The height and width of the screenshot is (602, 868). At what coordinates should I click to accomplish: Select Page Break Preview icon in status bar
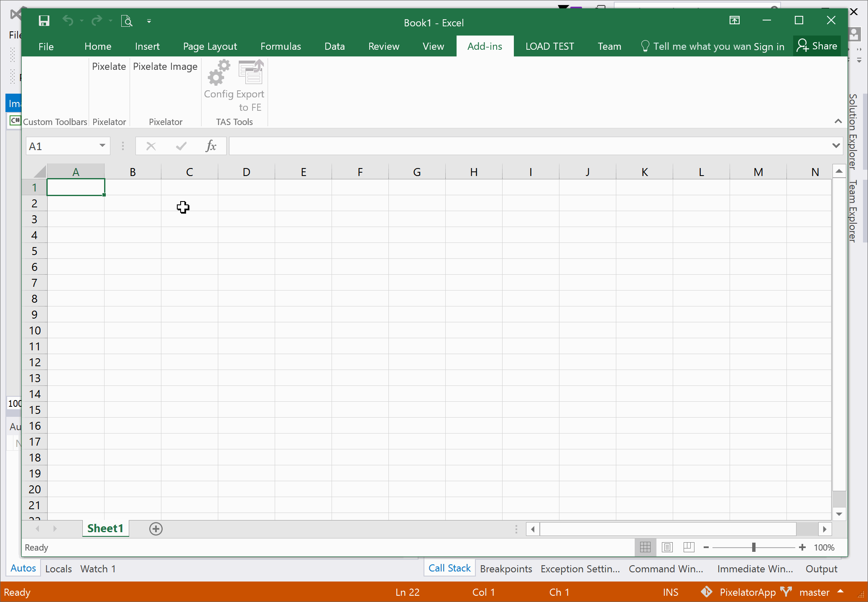pos(689,547)
